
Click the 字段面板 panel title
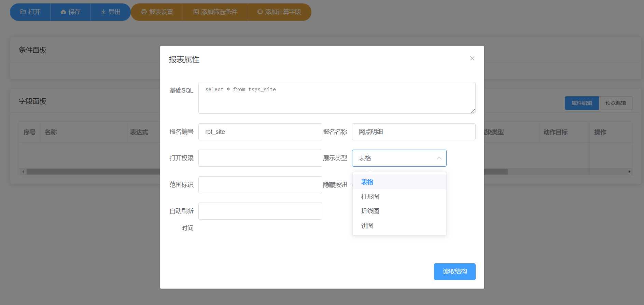click(32, 101)
